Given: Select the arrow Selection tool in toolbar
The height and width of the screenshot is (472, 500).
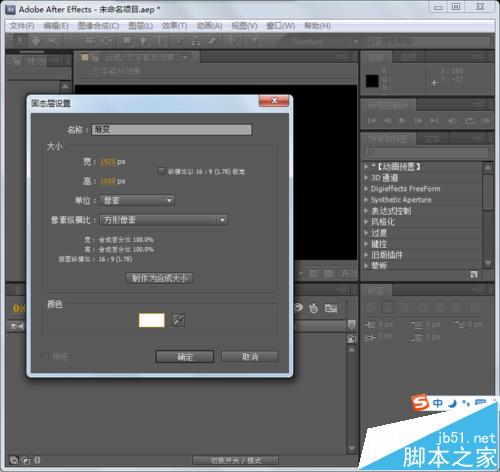Looking at the screenshot, I should click(20, 41).
